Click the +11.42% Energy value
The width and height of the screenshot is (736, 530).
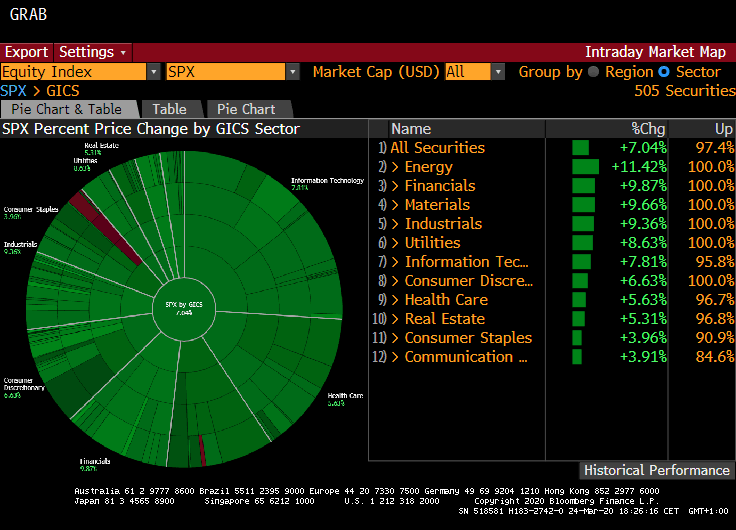pyautogui.click(x=639, y=167)
